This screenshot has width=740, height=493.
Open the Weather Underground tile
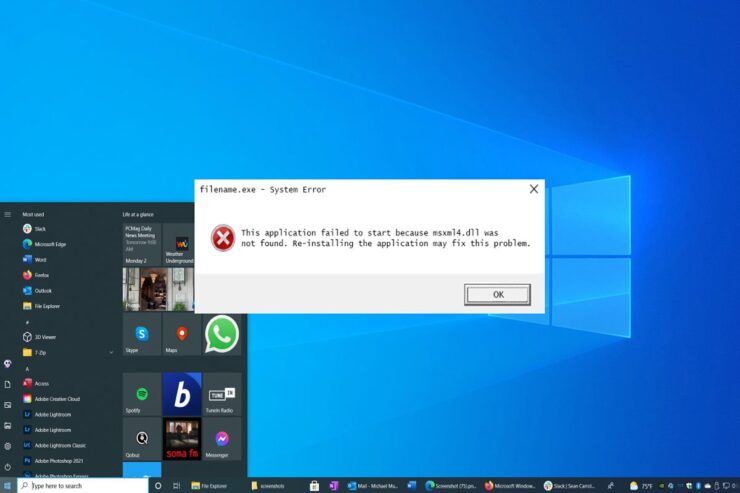178,244
